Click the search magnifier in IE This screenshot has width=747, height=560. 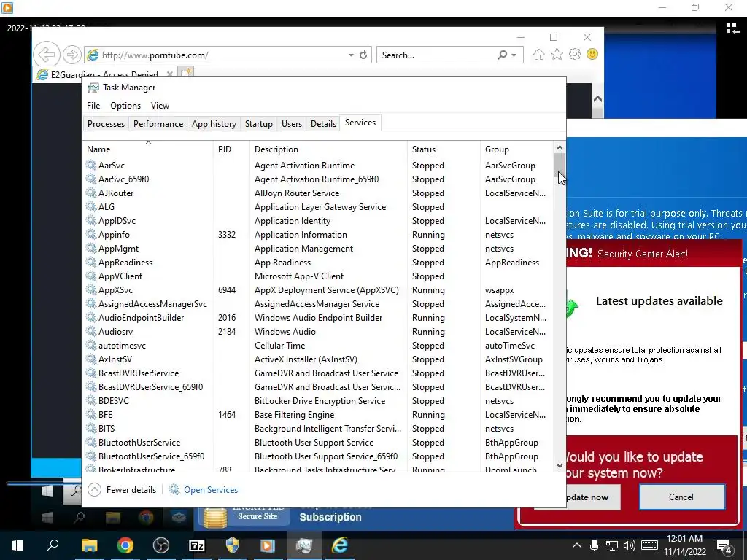click(502, 55)
